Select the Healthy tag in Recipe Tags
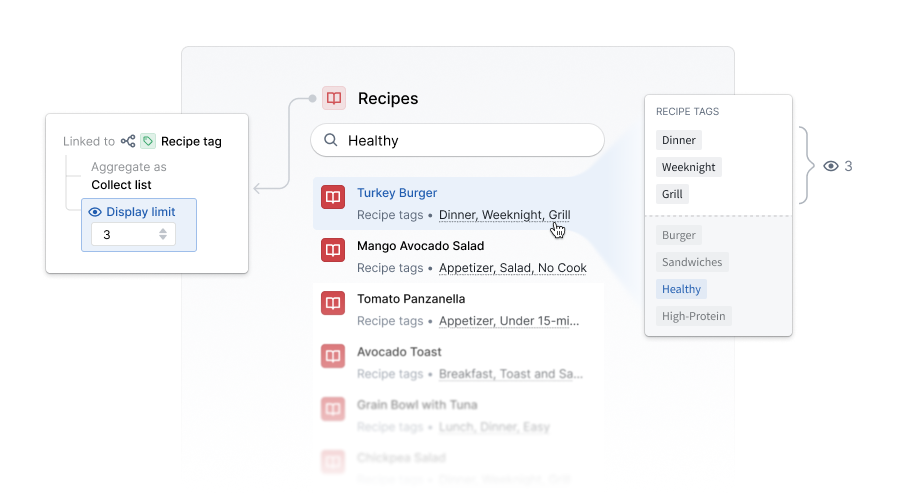The width and height of the screenshot is (900, 495). pos(681,289)
